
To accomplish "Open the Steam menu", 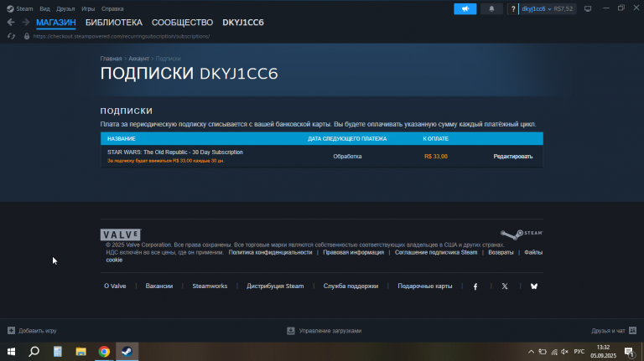I will pos(24,8).
